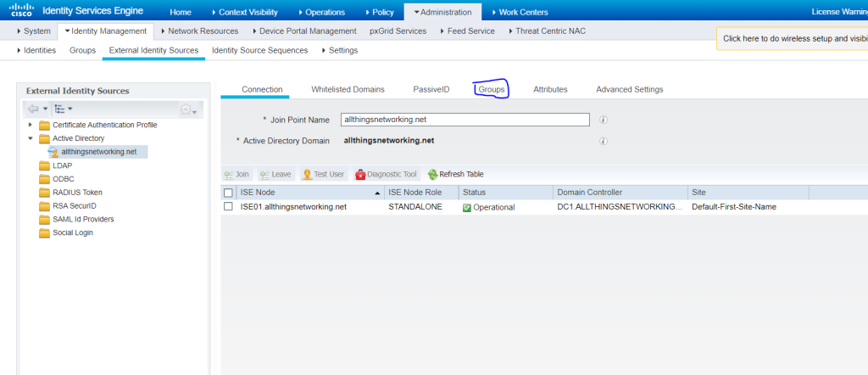Open the Diagnostic Tool
The height and width of the screenshot is (375, 868).
387,175
